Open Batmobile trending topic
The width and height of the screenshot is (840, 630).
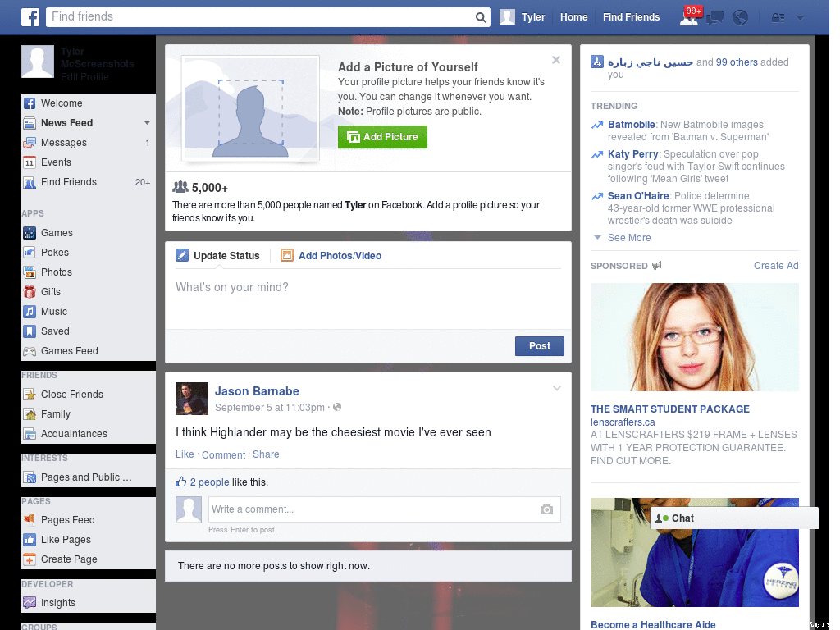point(631,125)
